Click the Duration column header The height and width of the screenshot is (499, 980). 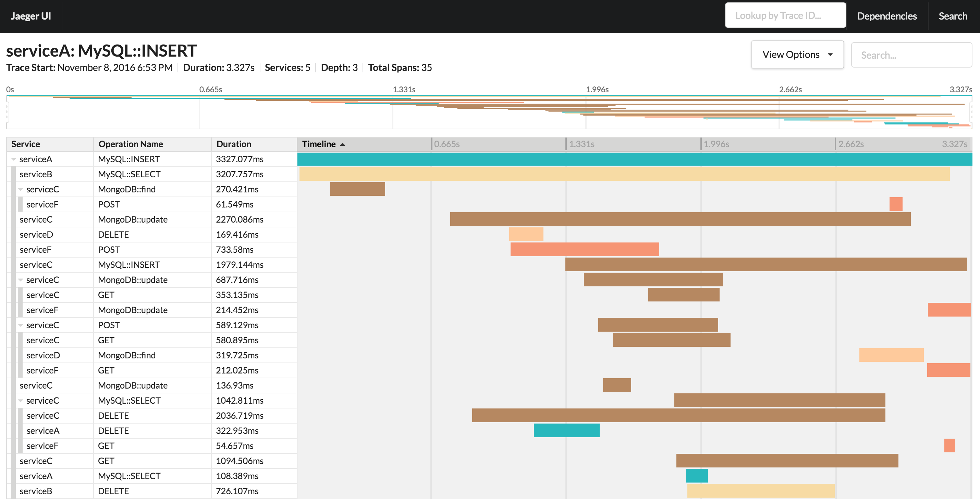pyautogui.click(x=234, y=144)
